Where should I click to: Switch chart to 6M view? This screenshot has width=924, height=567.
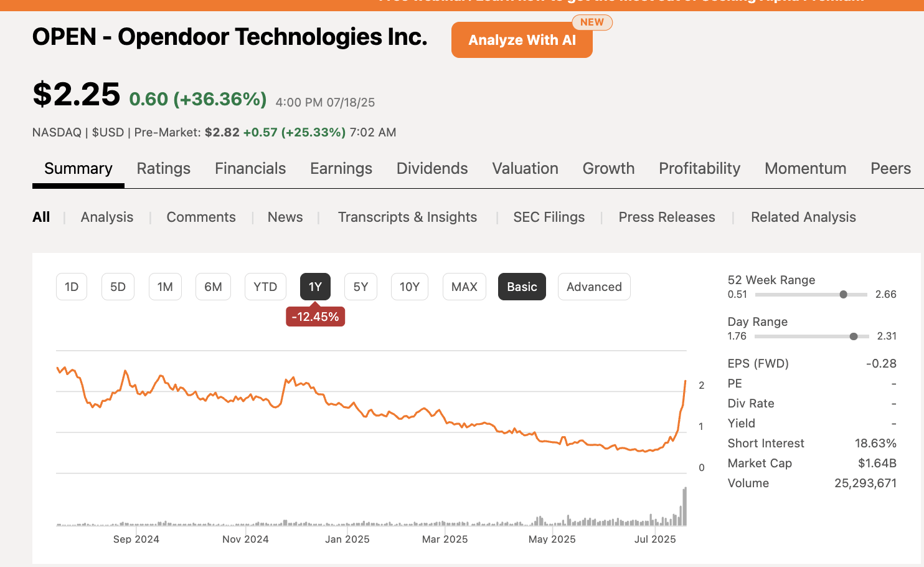click(x=213, y=287)
